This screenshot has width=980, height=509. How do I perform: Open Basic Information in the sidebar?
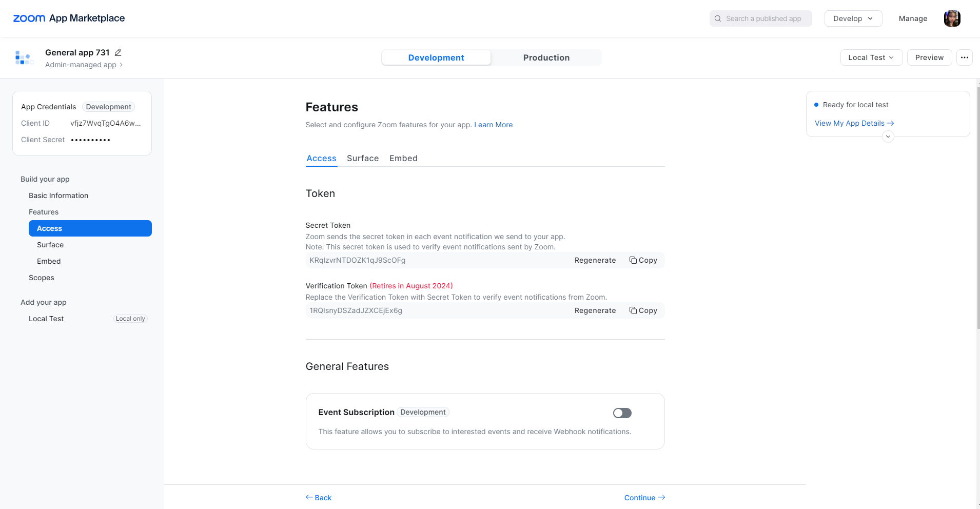coord(58,195)
